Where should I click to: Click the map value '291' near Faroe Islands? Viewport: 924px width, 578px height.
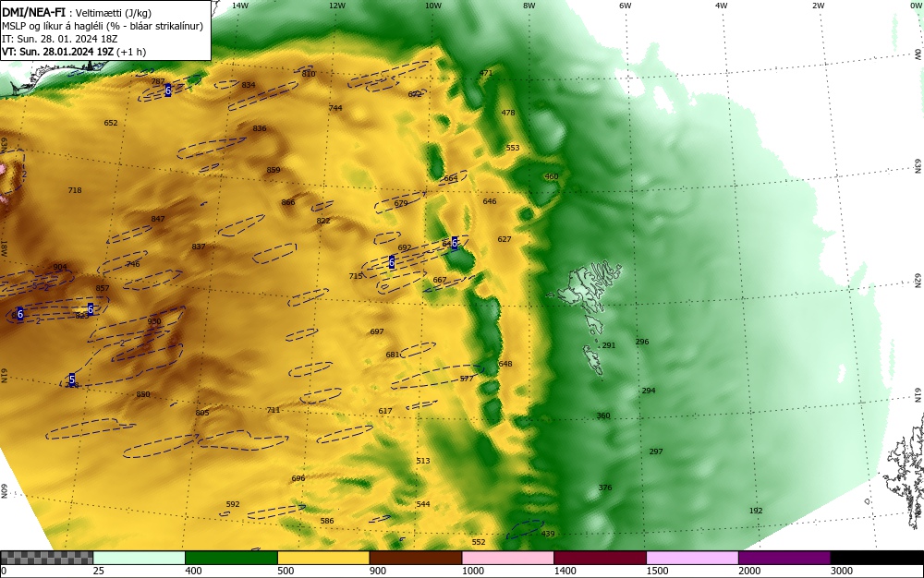pyautogui.click(x=609, y=345)
